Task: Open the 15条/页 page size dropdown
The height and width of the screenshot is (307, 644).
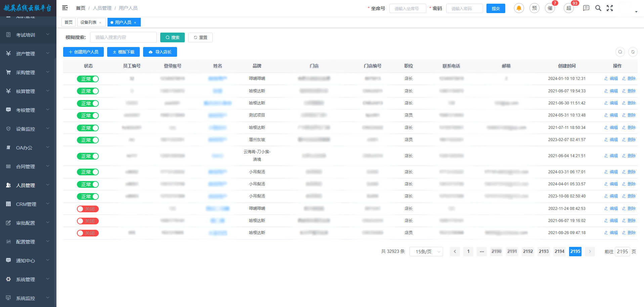Action: point(426,252)
